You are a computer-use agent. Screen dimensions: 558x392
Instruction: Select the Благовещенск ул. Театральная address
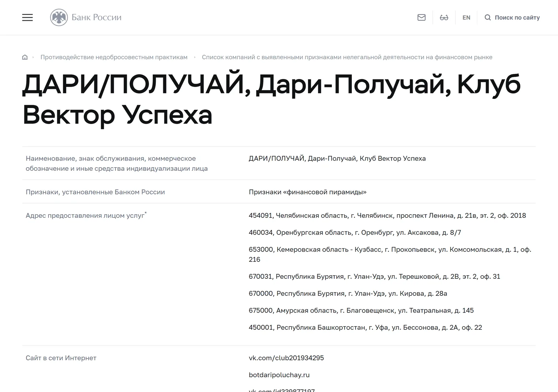click(x=361, y=310)
